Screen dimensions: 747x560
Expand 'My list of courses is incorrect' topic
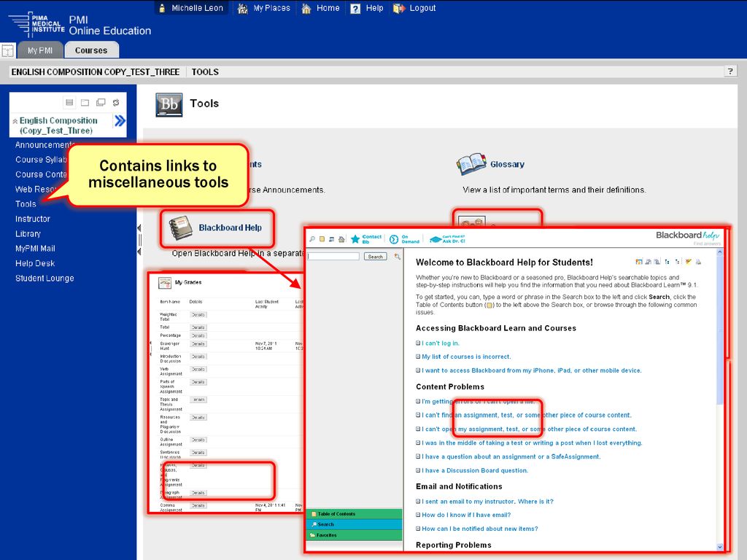418,357
